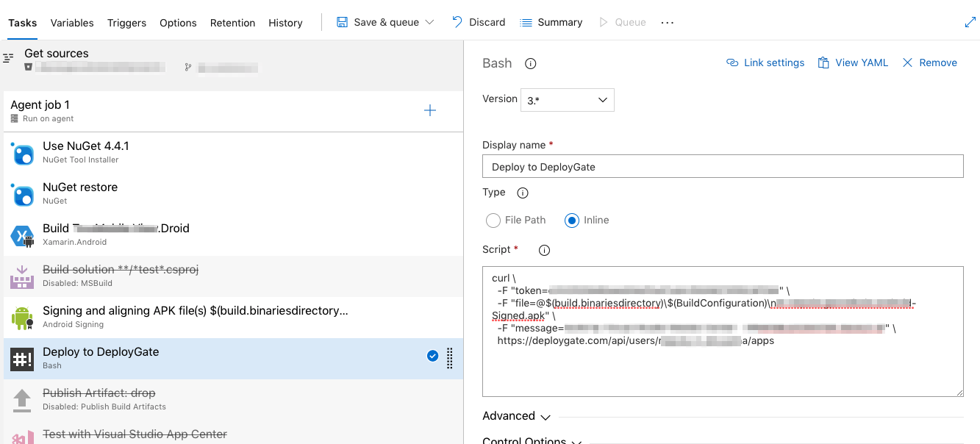
Task: Click the Use NuGet 4.4.1 task icon
Action: click(22, 154)
